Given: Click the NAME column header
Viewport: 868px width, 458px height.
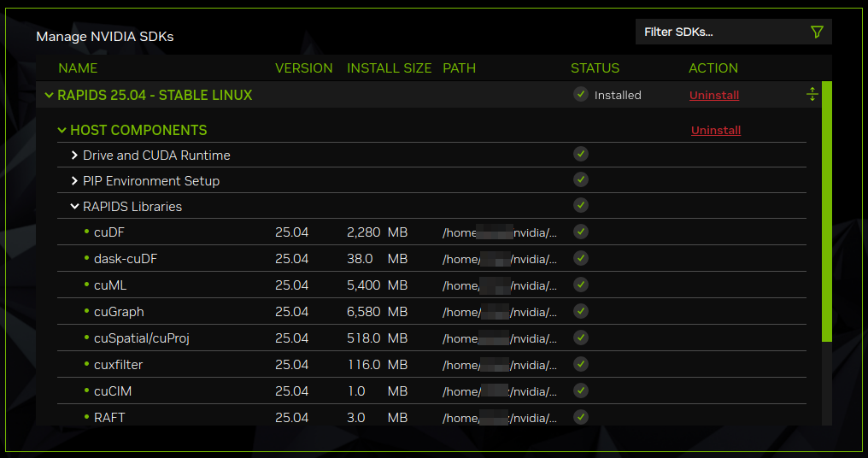Looking at the screenshot, I should (78, 68).
